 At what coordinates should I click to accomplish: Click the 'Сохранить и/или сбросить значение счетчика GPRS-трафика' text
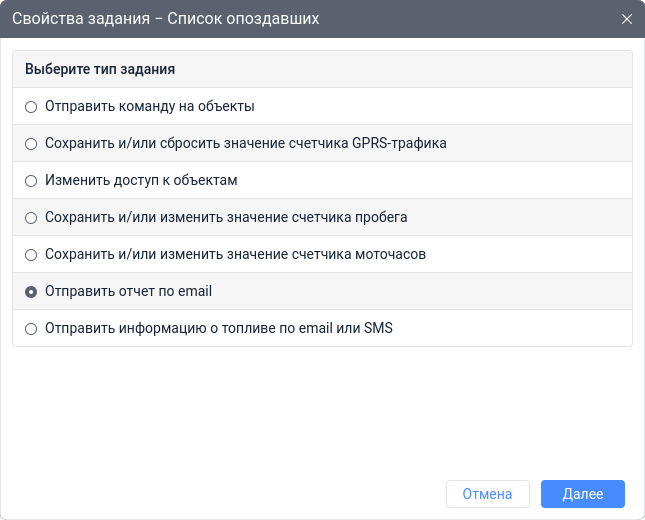pyautogui.click(x=245, y=143)
